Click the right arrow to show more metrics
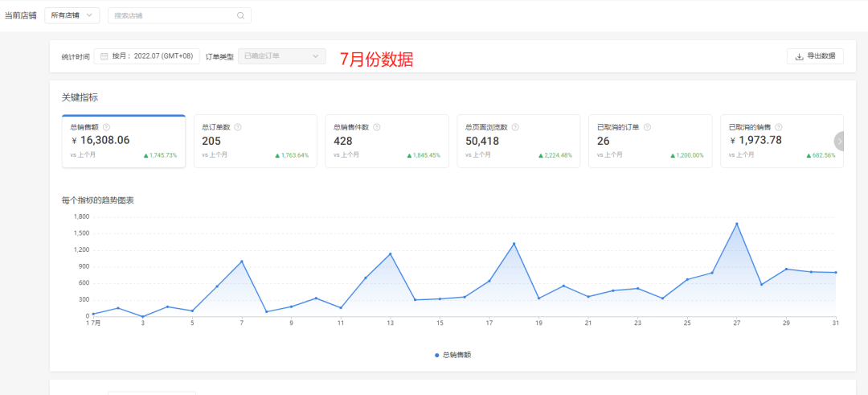This screenshot has width=868, height=395. (840, 142)
